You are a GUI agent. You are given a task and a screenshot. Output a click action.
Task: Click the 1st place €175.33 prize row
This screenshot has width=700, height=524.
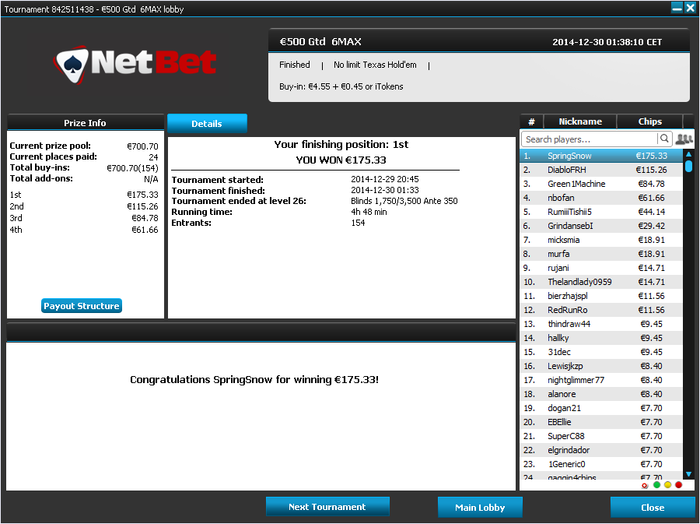point(84,195)
